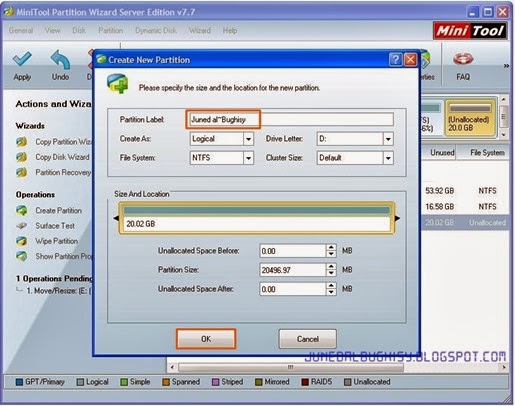The width and height of the screenshot is (515, 406).
Task: Click the Wipe Partition operation icon
Action: (22, 241)
